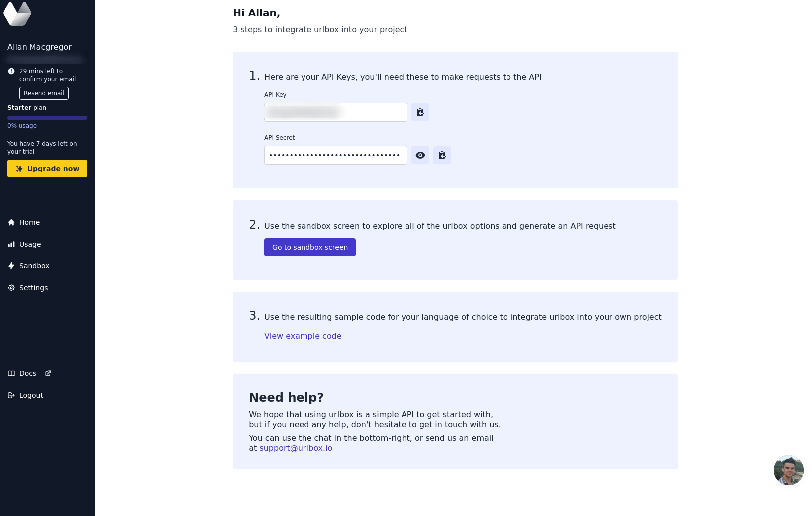Open the Usage menu item
Viewport: 812px width, 516px height.
click(x=30, y=244)
